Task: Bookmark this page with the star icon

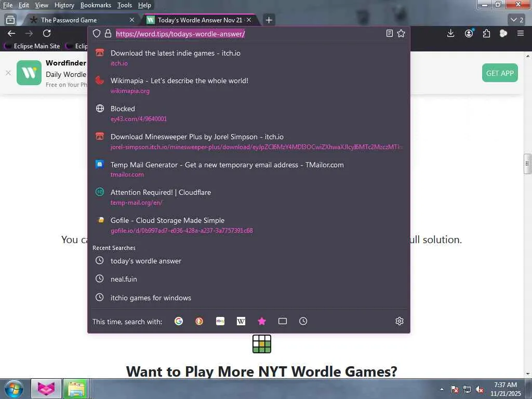Action: pyautogui.click(x=401, y=33)
